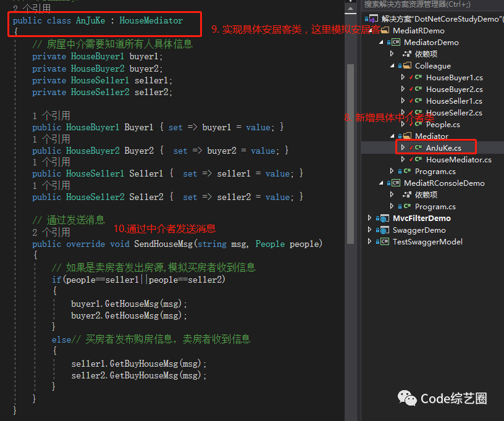Image resolution: width=504 pixels, height=421 pixels.
Task: Click the SwaggerDemo web project icon
Action: (x=385, y=230)
